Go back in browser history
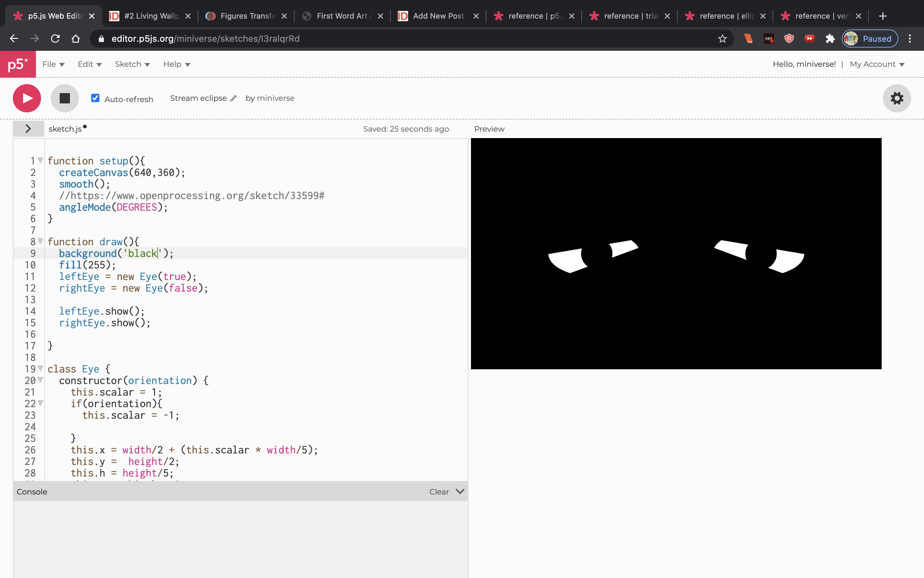Viewport: 924px width, 578px height. pos(14,39)
